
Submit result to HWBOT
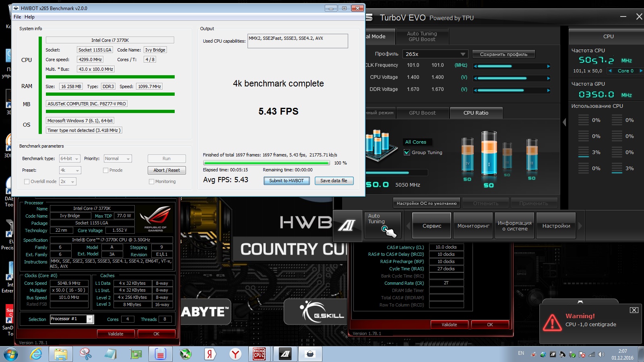(287, 181)
